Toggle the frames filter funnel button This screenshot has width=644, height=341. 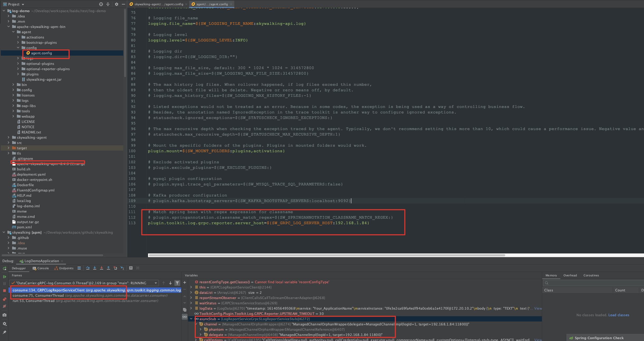tap(177, 283)
